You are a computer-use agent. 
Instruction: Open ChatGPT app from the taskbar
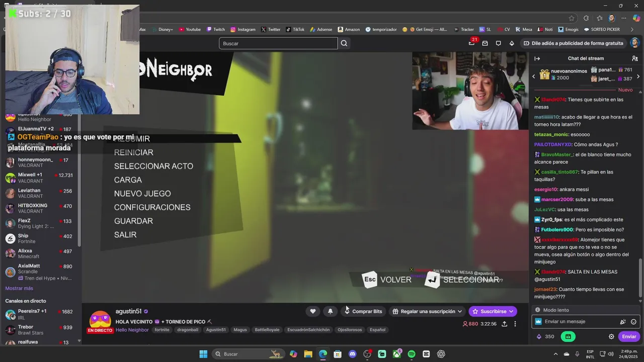tap(441, 354)
